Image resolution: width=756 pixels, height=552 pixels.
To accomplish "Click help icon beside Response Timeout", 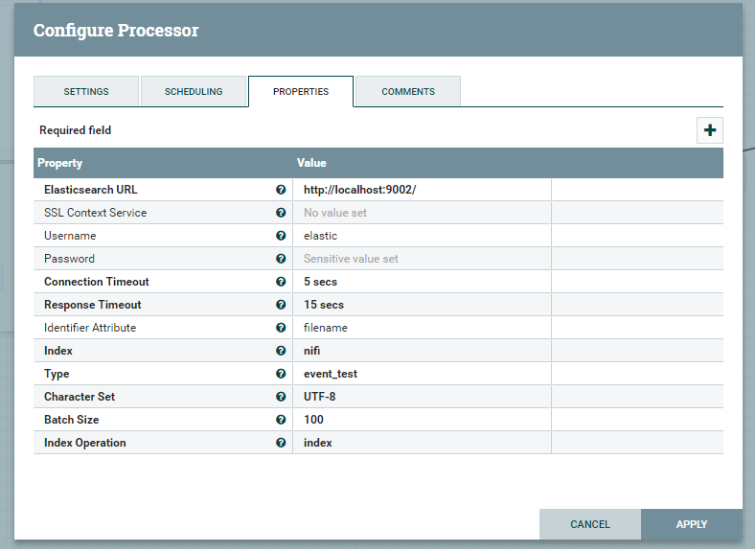I will [281, 305].
